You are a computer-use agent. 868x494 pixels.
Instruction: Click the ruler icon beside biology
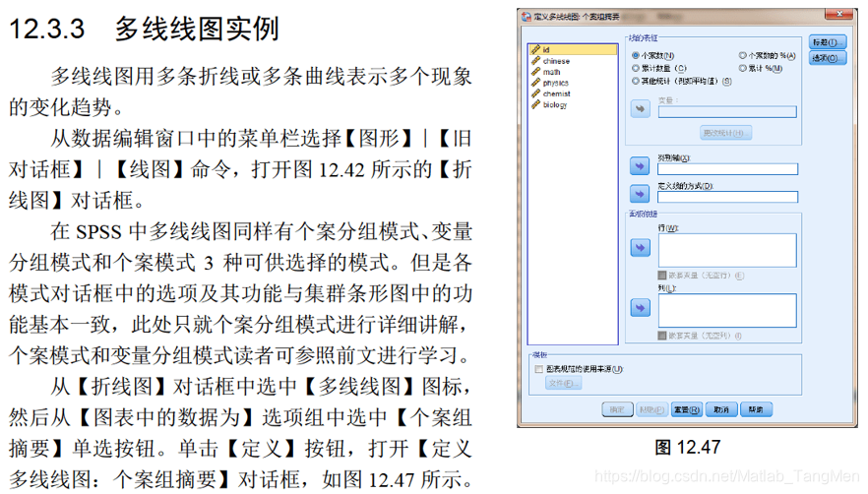point(535,104)
